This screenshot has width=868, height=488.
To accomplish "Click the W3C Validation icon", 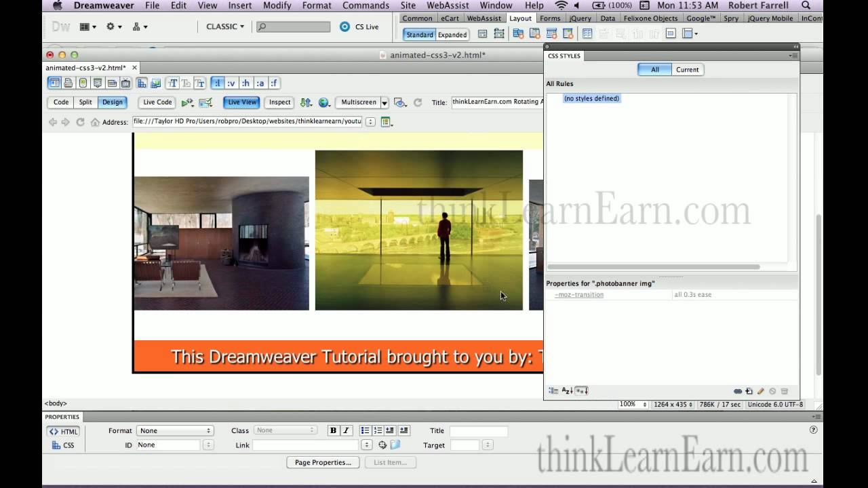I will (x=205, y=102).
